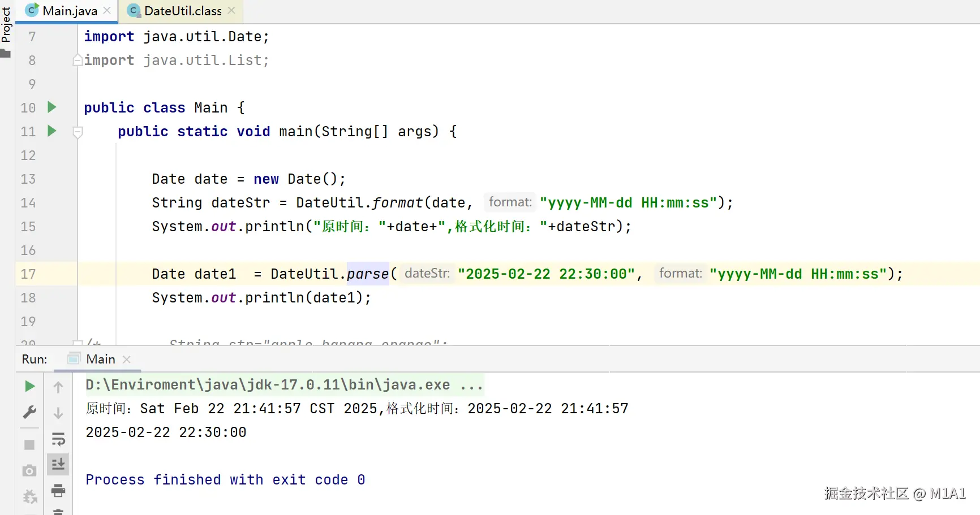Toggle soft-wrap in the console

point(58,439)
